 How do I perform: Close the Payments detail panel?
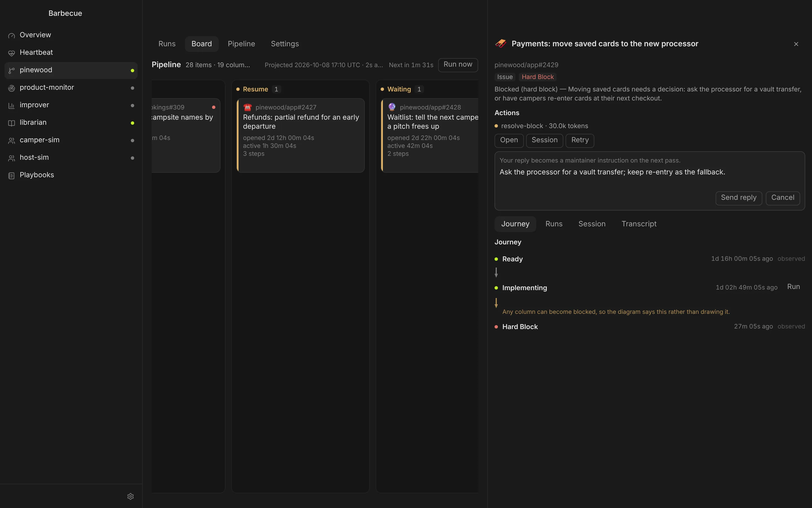[x=796, y=44]
